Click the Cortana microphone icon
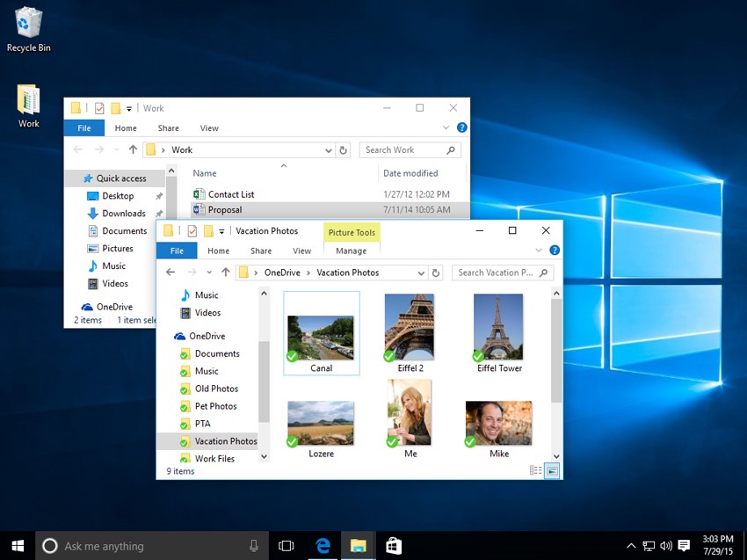The width and height of the screenshot is (747, 560). pos(254,546)
